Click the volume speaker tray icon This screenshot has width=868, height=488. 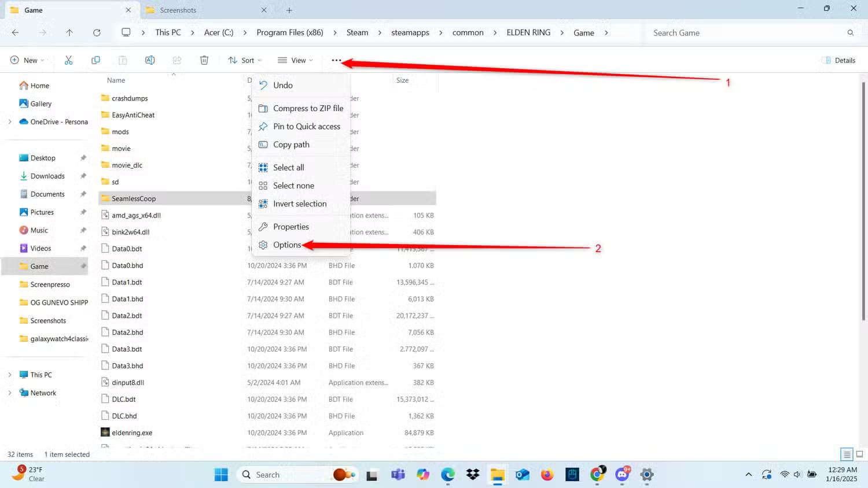[797, 475]
